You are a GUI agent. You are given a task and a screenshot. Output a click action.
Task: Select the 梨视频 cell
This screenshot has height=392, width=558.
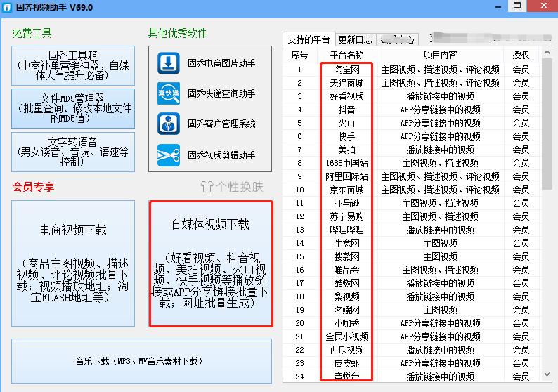346,296
